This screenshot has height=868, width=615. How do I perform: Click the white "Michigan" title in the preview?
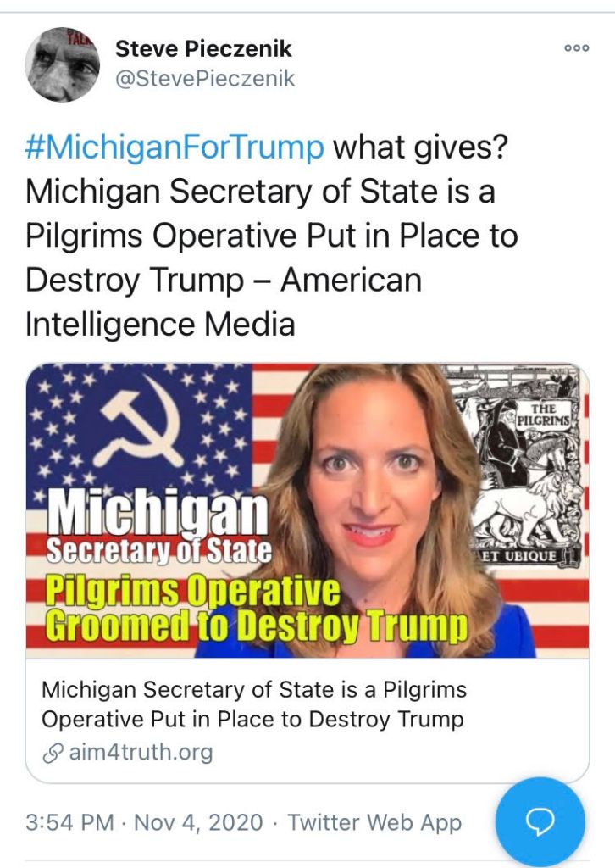point(158,513)
